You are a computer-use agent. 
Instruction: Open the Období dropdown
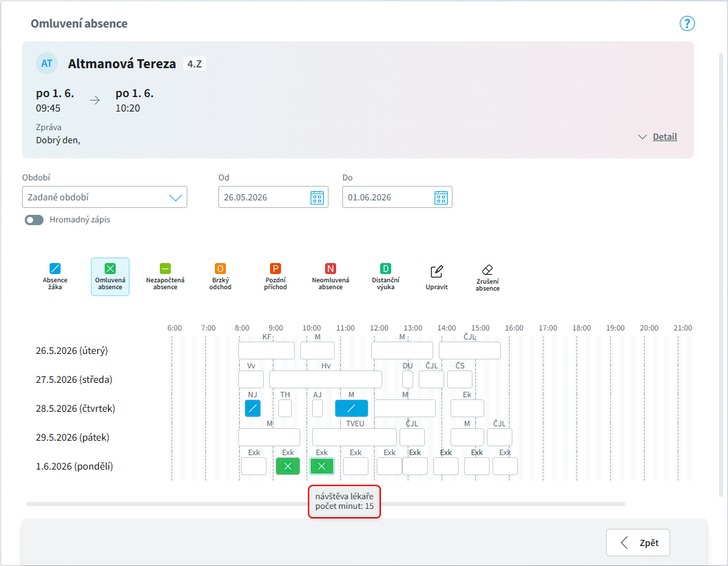105,198
